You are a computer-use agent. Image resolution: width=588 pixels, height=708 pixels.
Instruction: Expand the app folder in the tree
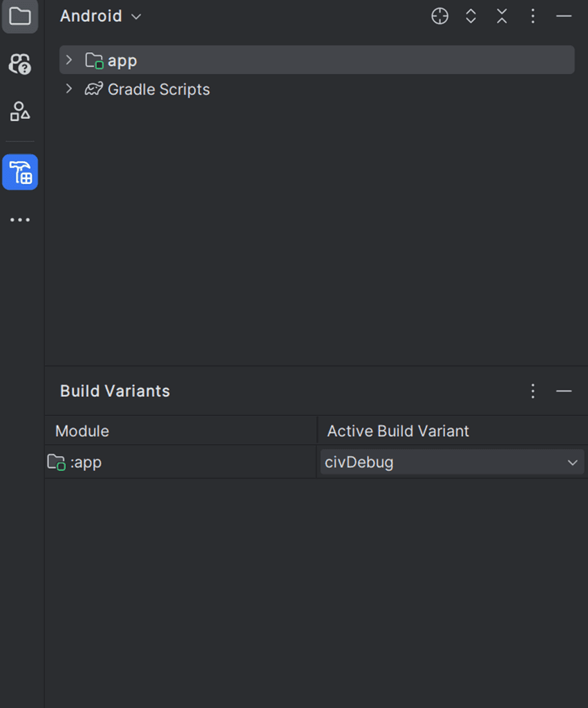[x=68, y=59]
